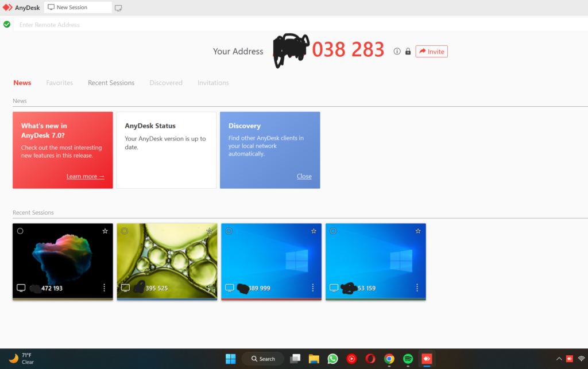The height and width of the screenshot is (369, 588).
Task: Open Task View from taskbar
Action: [x=295, y=359]
